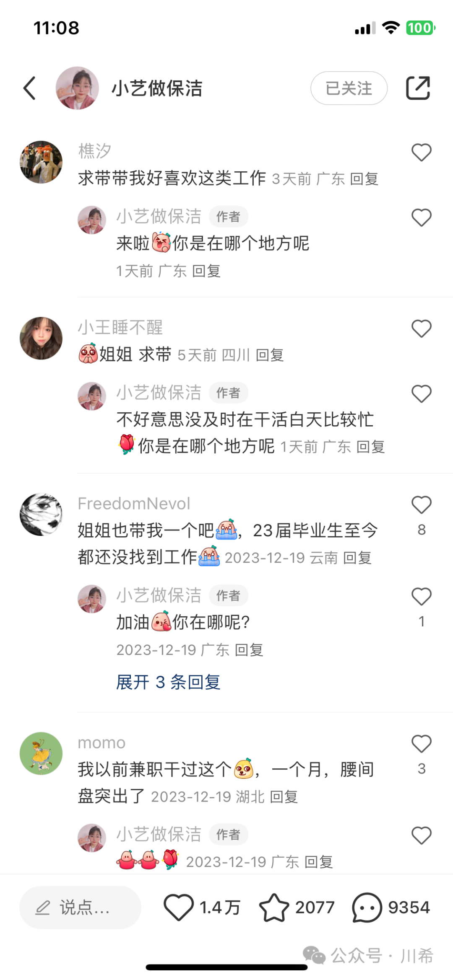Tap the 已关注 following button
This screenshot has width=453, height=980.
(x=349, y=88)
